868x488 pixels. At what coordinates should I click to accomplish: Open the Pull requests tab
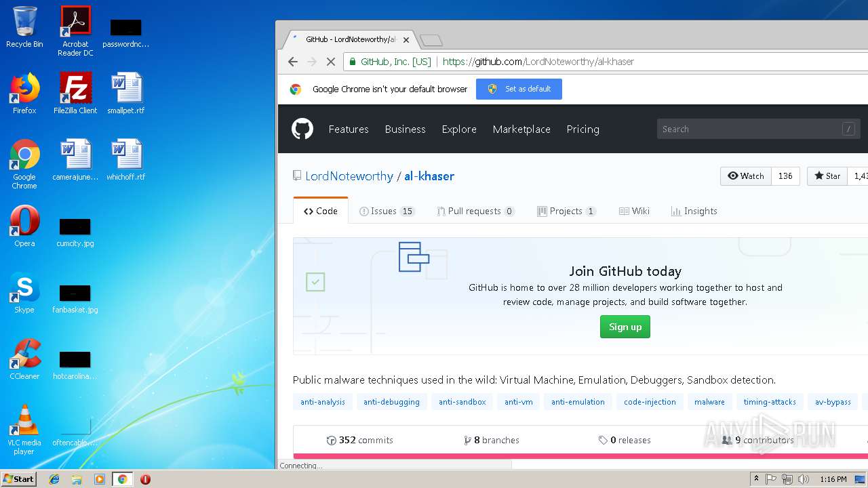(475, 211)
